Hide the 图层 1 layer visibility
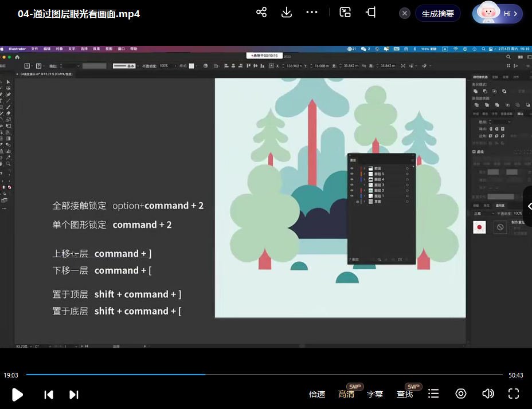Screen dimensions: 532x409 coord(351,195)
